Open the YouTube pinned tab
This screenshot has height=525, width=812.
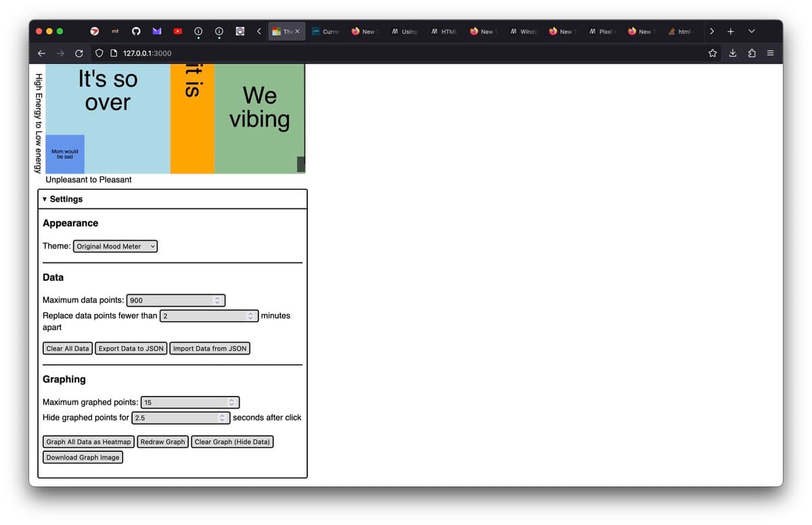point(178,31)
